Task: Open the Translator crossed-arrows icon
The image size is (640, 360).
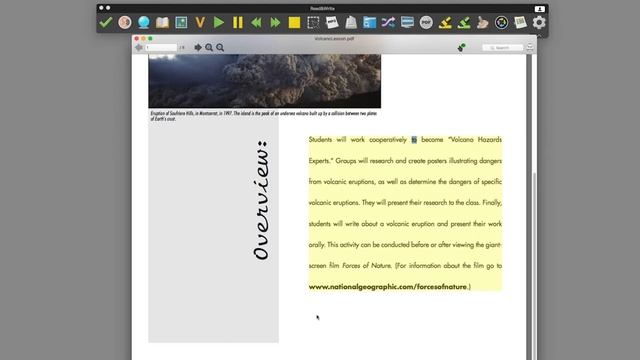Action: click(x=388, y=22)
